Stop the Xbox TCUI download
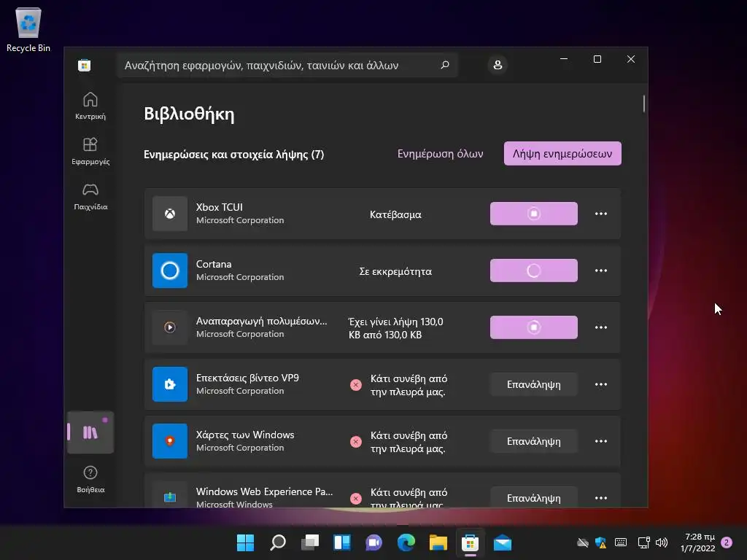Viewport: 747px width, 560px height. tap(533, 214)
